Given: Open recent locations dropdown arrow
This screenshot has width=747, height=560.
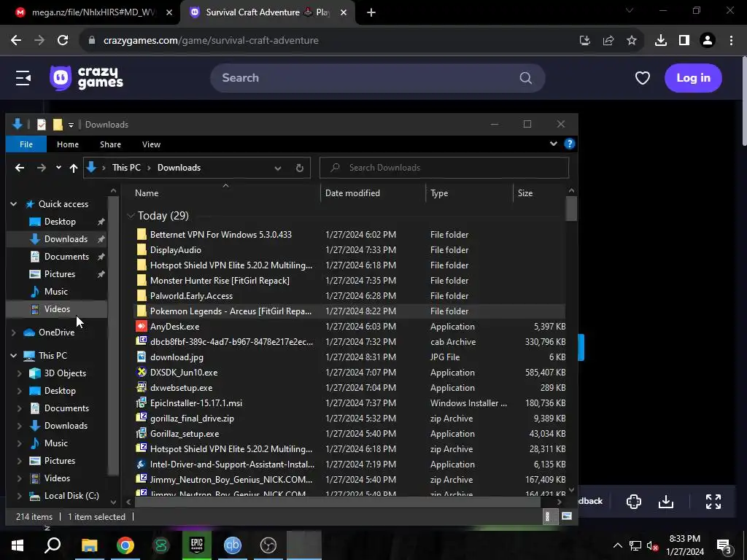Looking at the screenshot, I should 58,168.
